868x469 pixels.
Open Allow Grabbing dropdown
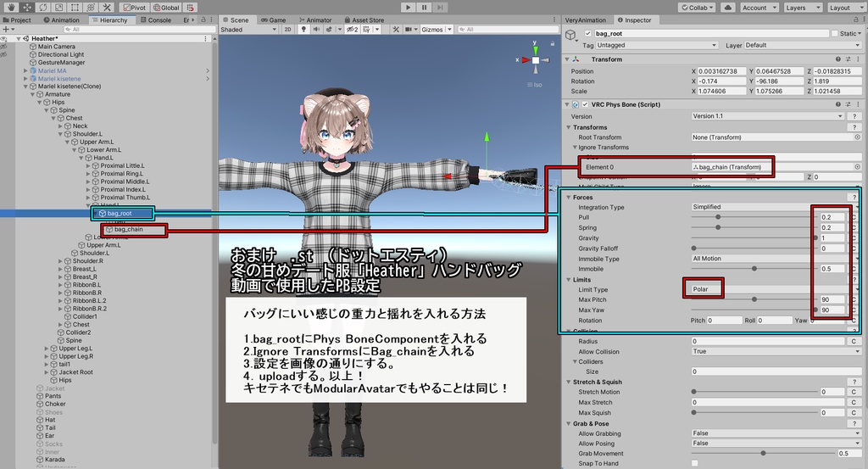776,433
